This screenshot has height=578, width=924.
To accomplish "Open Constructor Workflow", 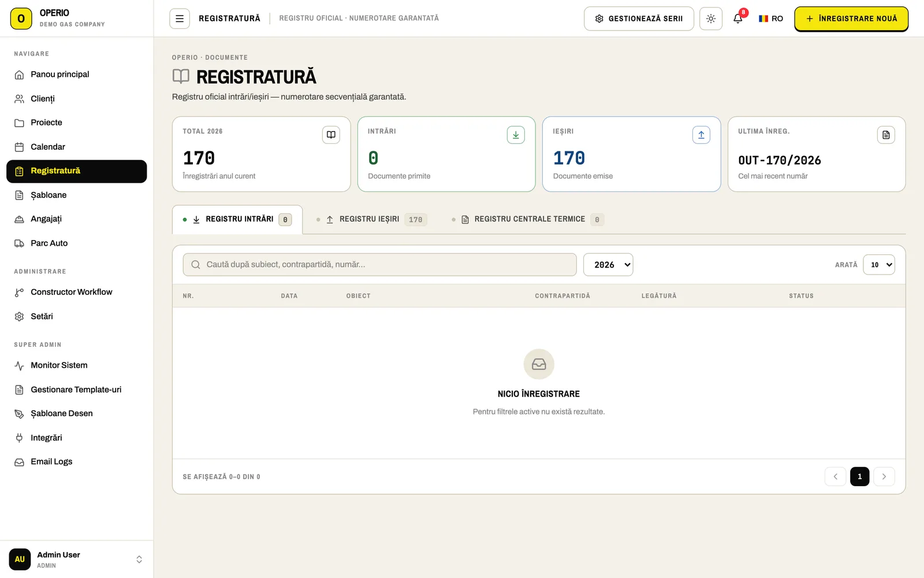I will click(76, 292).
